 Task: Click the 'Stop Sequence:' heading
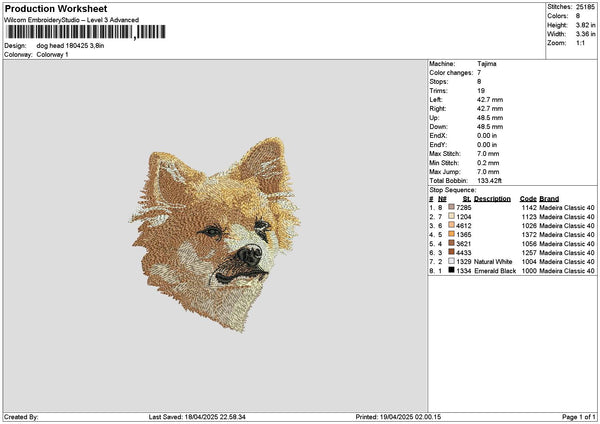point(453,190)
